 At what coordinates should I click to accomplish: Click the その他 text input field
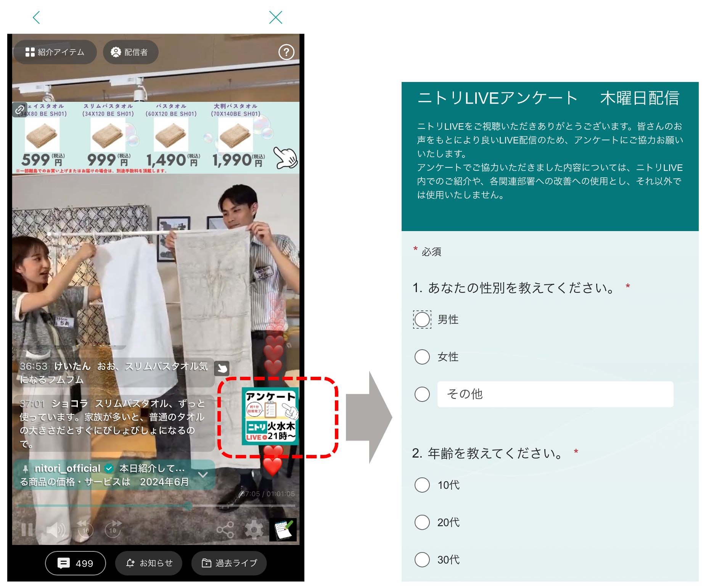555,394
